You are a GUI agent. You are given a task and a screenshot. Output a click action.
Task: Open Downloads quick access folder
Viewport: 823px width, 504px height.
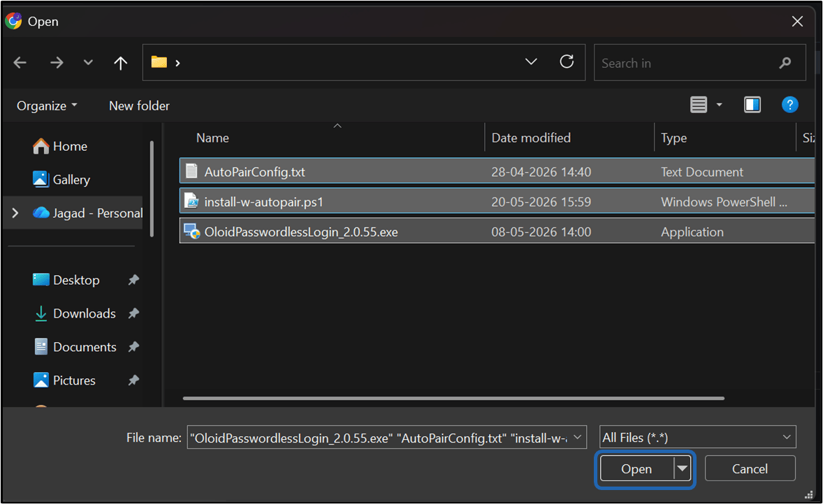click(x=74, y=313)
